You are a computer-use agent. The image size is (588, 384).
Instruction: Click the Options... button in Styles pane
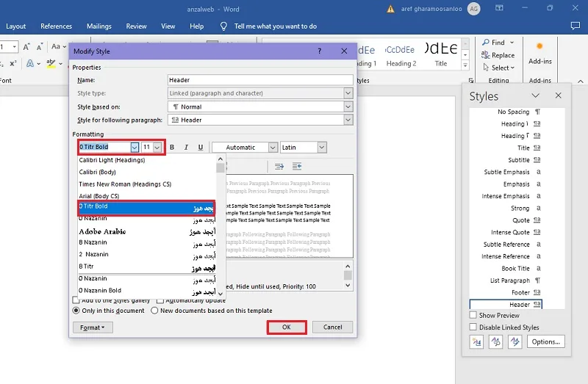(x=545, y=341)
